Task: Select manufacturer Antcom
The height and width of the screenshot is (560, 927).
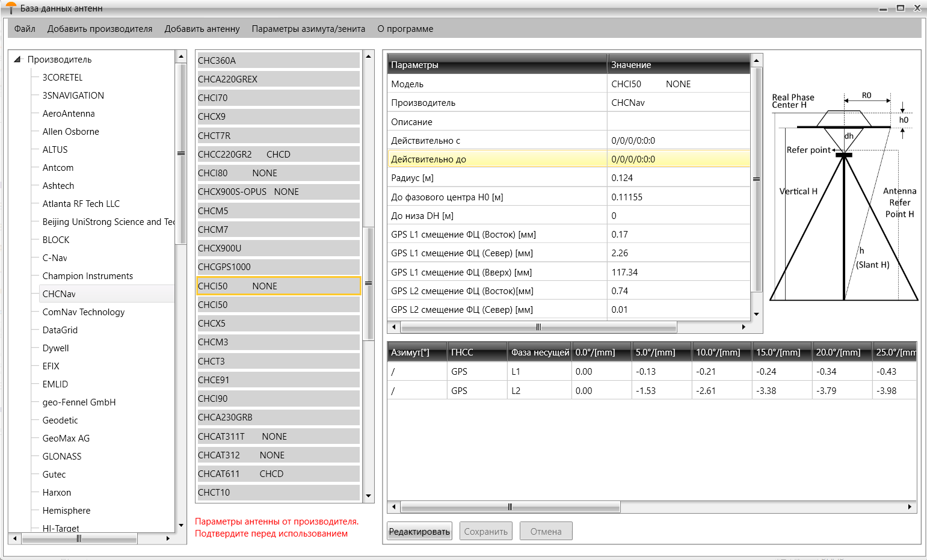Action: pos(58,168)
